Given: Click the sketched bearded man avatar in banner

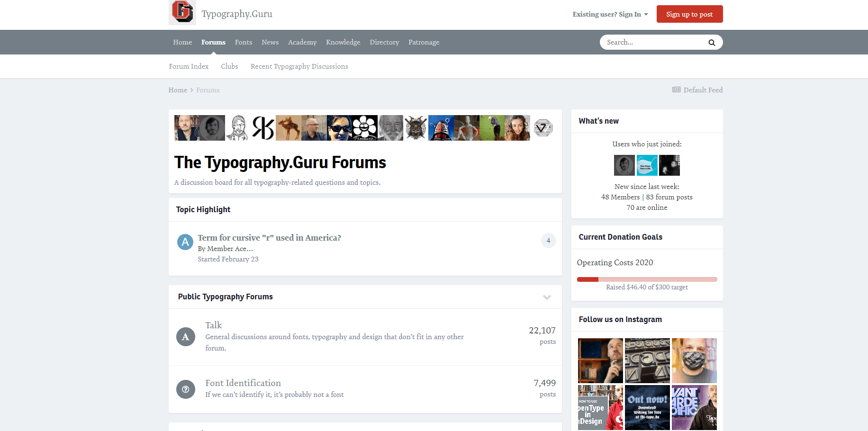Looking at the screenshot, I should click(237, 128).
